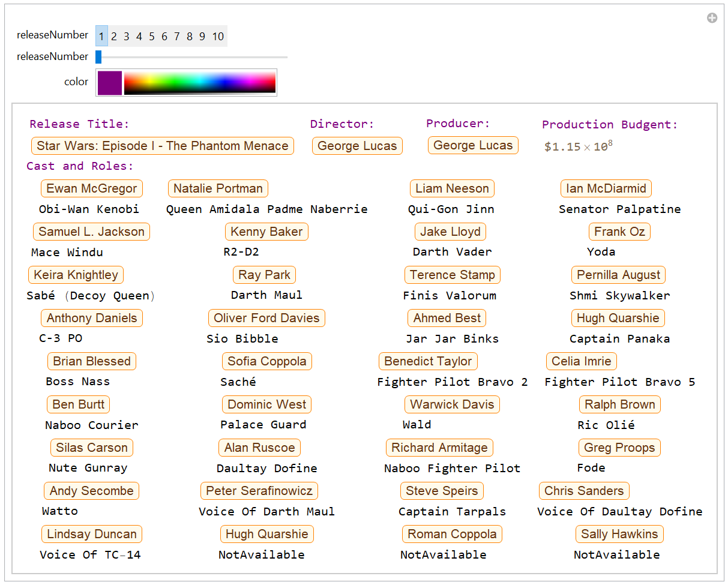Select release number 2 in setter bar

114,36
